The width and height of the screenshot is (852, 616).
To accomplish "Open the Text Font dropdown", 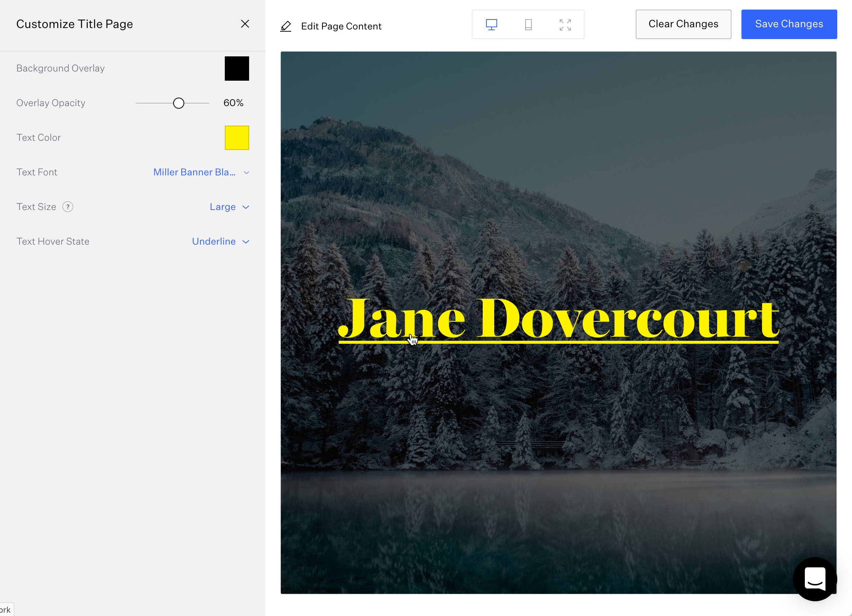I will tap(201, 172).
